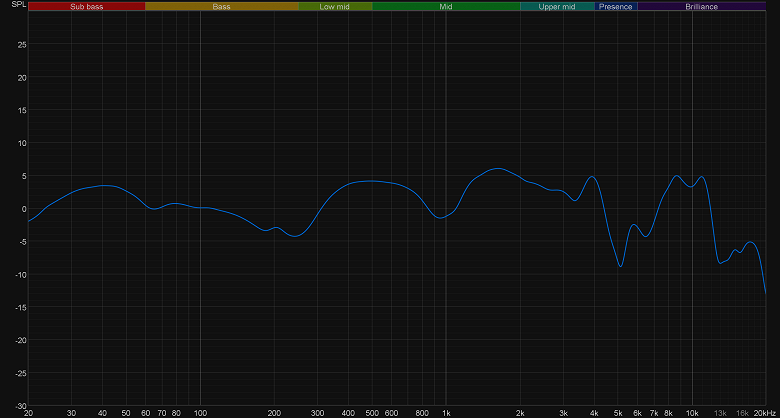Click the curve dip near 5 kHz
The height and width of the screenshot is (418, 780).
tap(620, 266)
